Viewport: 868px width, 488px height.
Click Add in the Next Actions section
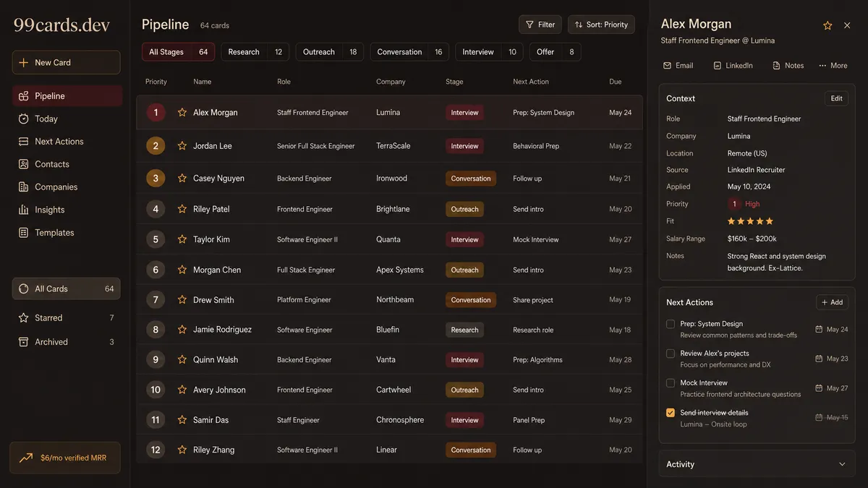click(832, 302)
